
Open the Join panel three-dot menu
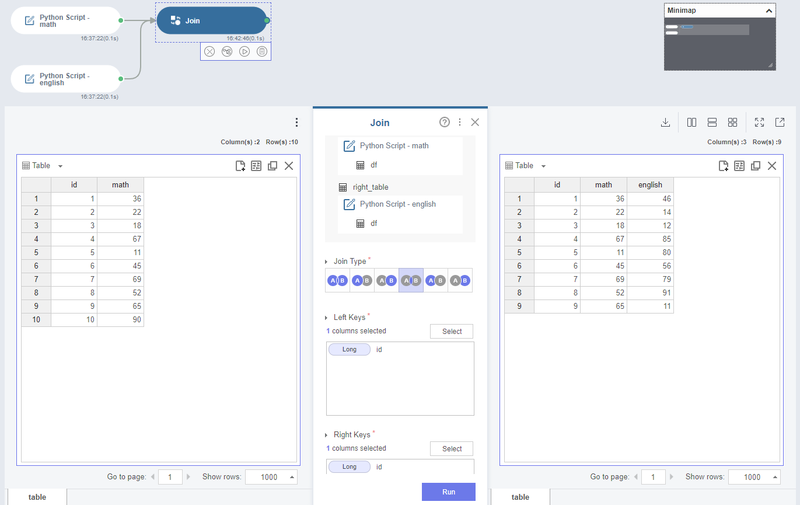tap(460, 122)
